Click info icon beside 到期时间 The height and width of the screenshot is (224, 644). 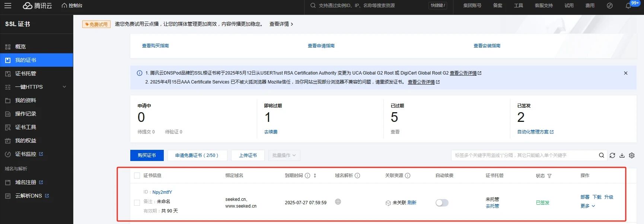[x=307, y=176]
